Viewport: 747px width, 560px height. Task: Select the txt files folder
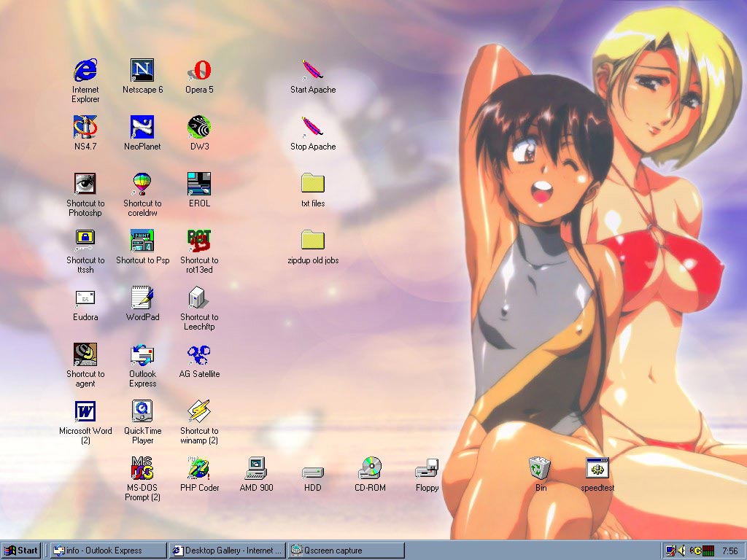point(313,184)
